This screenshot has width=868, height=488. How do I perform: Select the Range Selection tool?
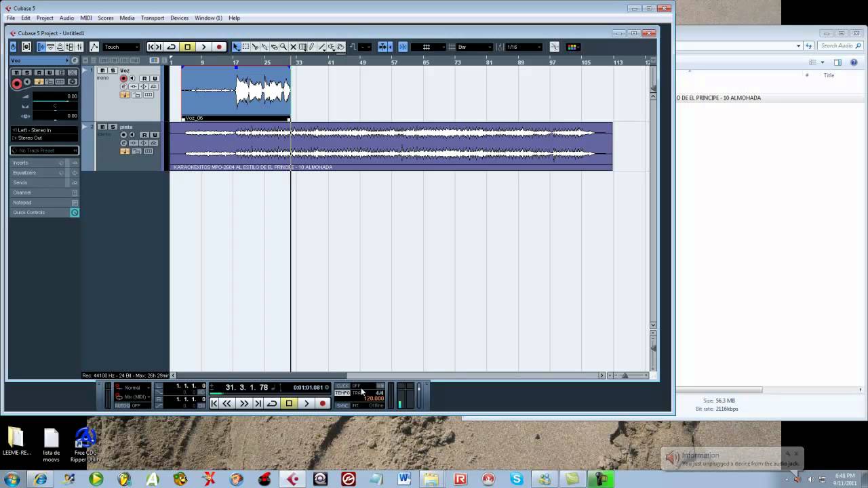[245, 47]
